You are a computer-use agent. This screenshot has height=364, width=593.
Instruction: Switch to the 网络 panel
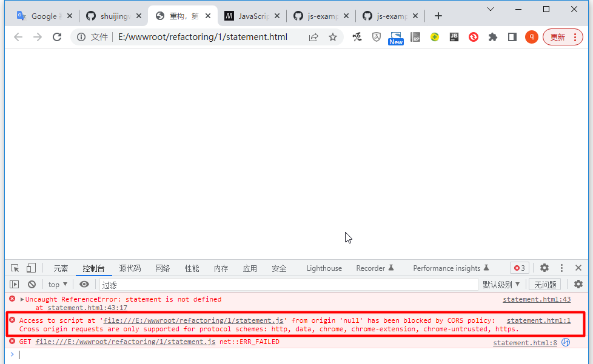[162, 268]
